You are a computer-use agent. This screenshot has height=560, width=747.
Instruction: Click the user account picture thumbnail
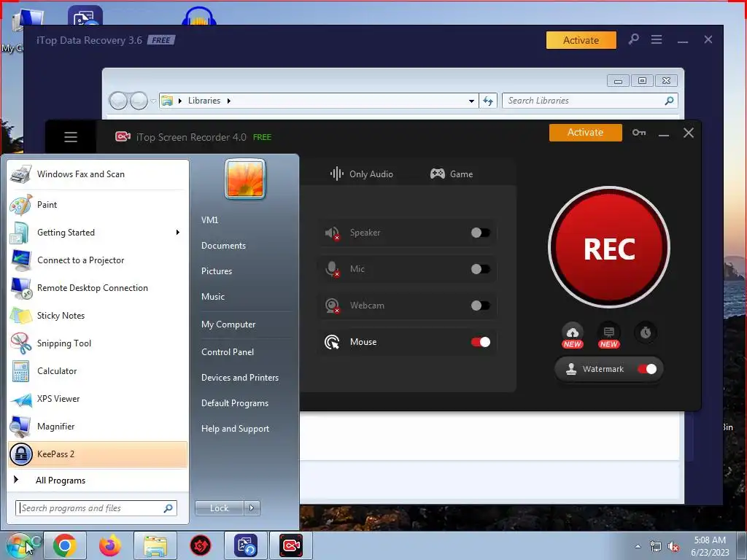pos(245,179)
